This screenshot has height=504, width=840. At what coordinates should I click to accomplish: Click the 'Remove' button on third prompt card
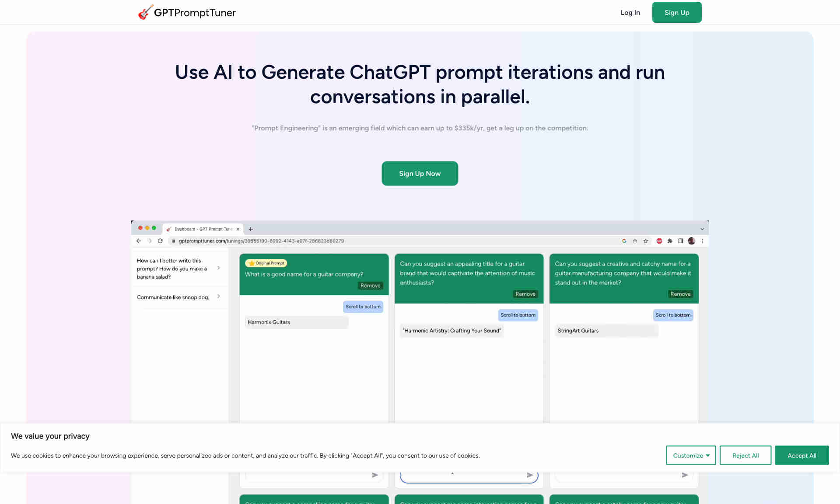(x=680, y=294)
